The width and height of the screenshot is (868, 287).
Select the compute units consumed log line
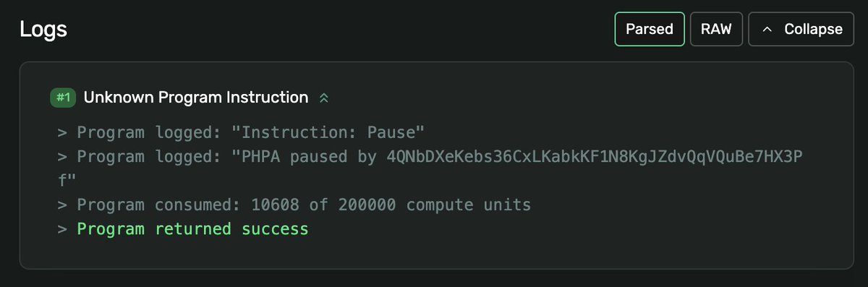tap(294, 205)
